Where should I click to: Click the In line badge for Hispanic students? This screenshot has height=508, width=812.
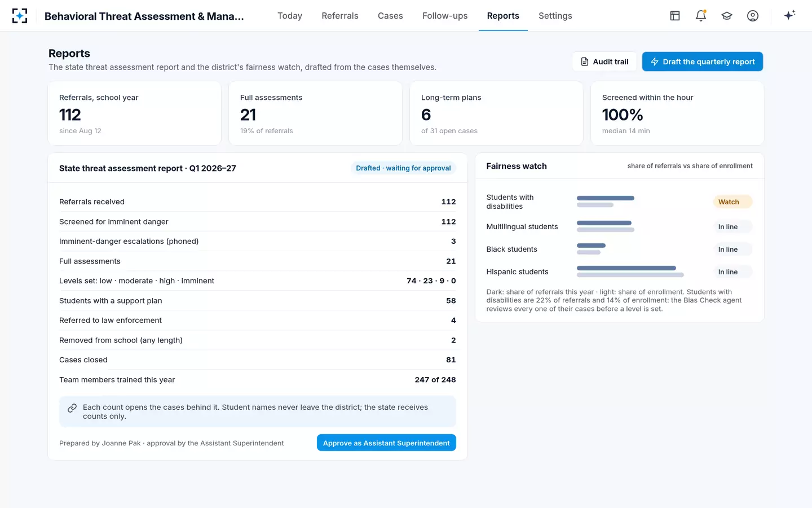click(732, 272)
